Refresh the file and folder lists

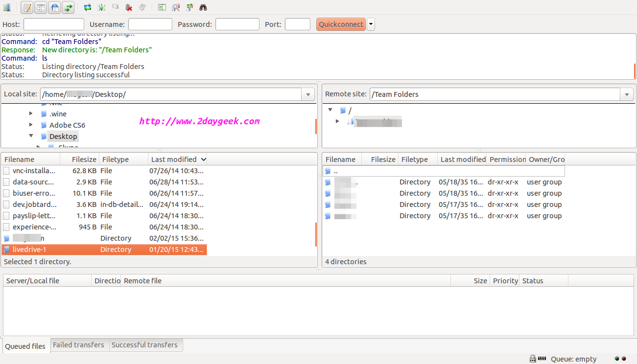pos(88,7)
